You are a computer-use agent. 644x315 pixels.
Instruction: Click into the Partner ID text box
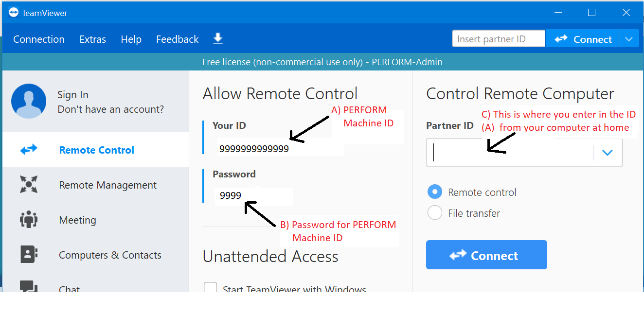coord(510,153)
